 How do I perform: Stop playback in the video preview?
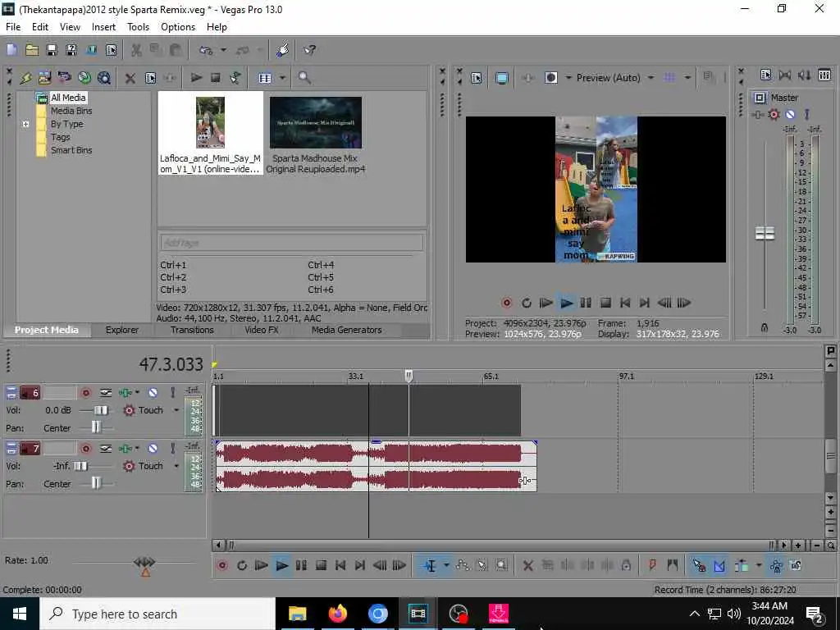click(605, 303)
